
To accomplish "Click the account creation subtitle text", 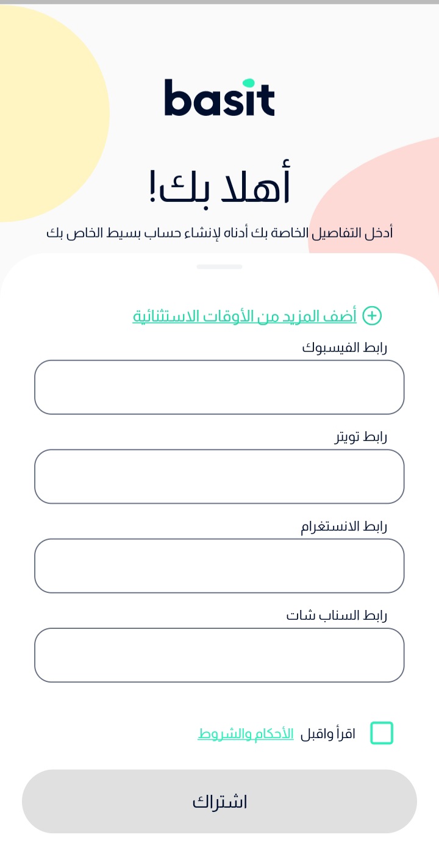I will (220, 233).
